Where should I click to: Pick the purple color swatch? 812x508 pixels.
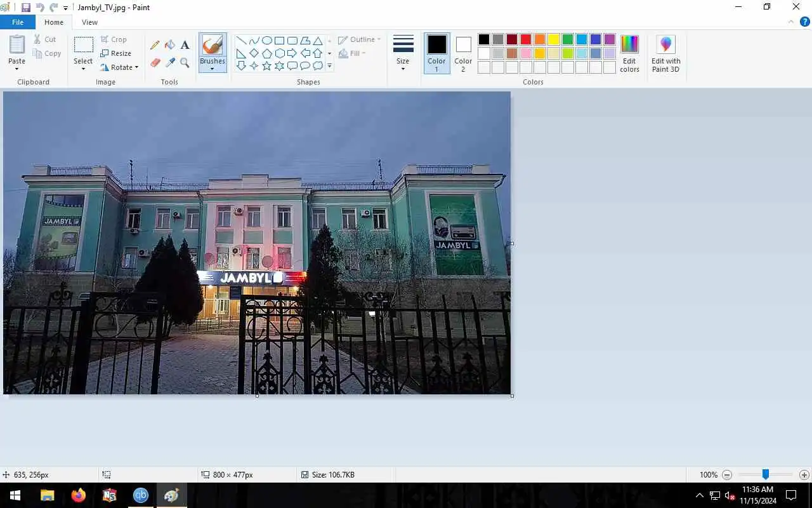[610, 39]
